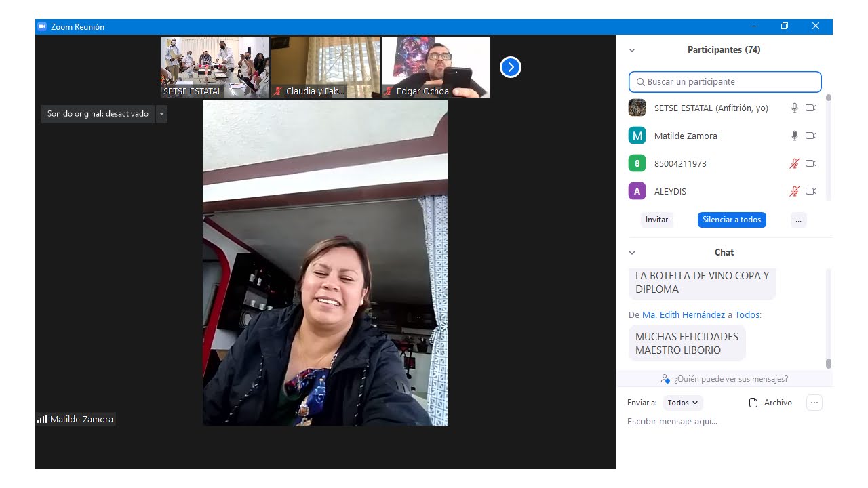Click the green 8 avatar
This screenshot has width=868, height=488.
click(x=637, y=163)
